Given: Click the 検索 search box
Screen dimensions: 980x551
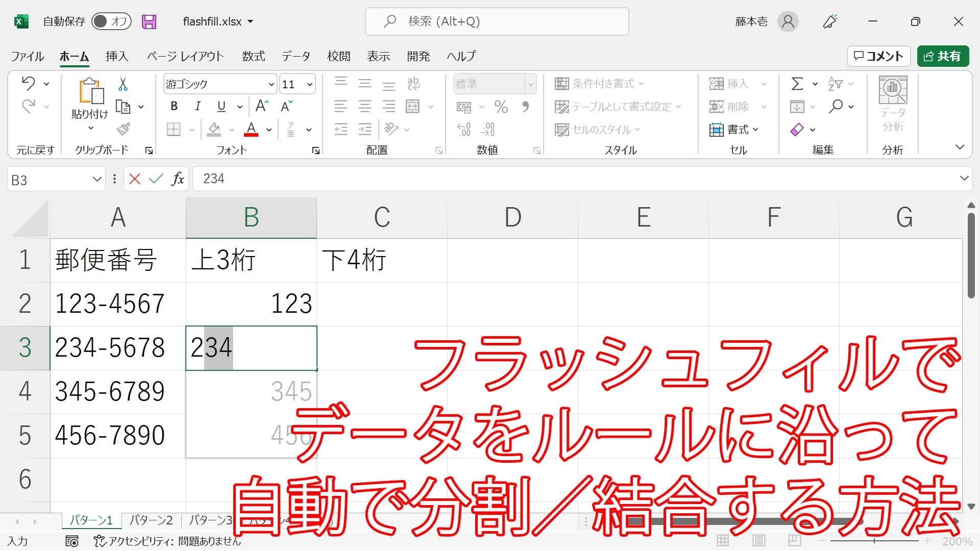Looking at the screenshot, I should click(x=497, y=21).
